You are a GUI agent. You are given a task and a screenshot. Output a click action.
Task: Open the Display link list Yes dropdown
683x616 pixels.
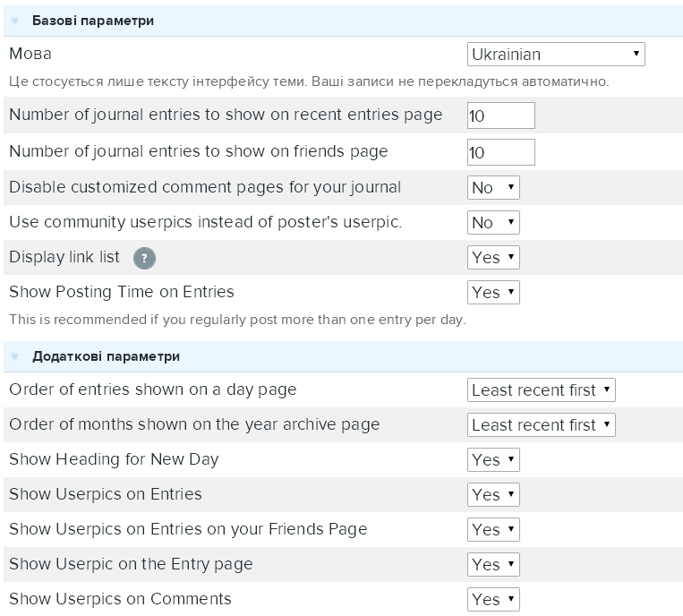tap(493, 257)
